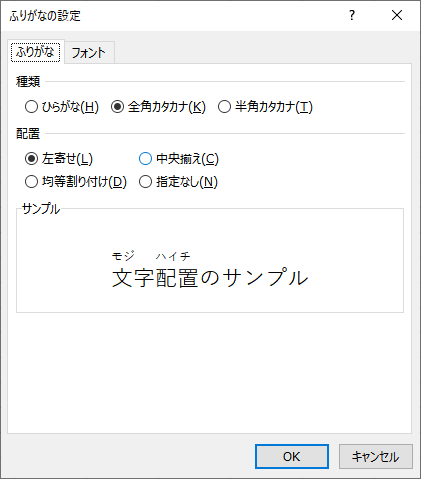Select 均等割り付け(D) alignment option
Screen dimensions: 421x479
76,182
